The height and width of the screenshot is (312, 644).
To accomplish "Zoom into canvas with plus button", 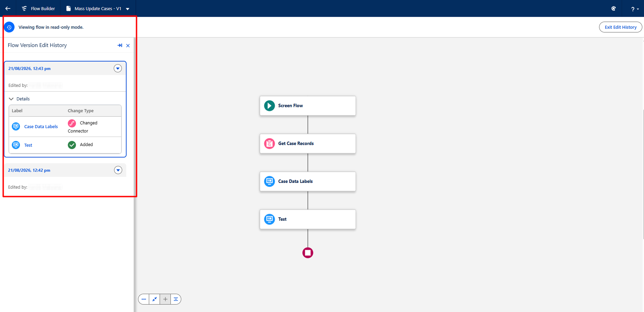I will [165, 299].
